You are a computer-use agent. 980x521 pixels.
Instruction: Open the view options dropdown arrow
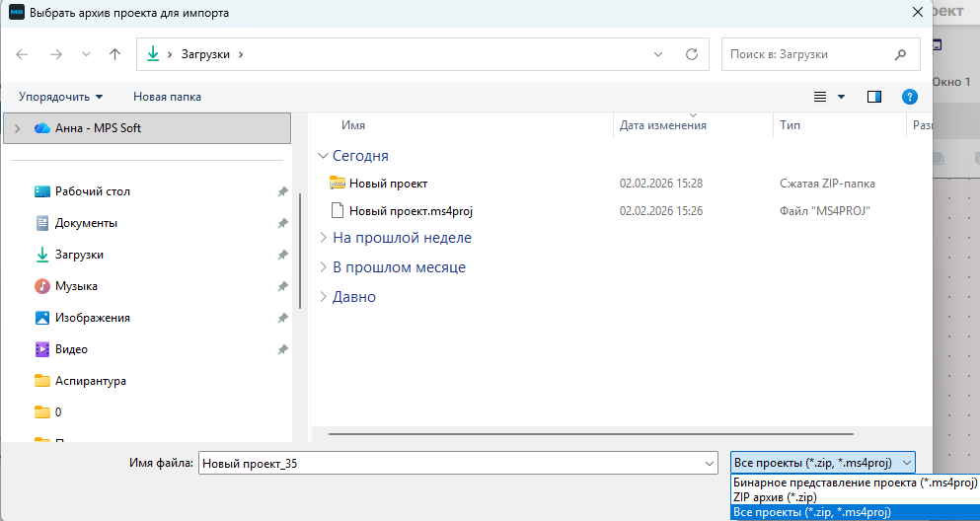coord(841,97)
